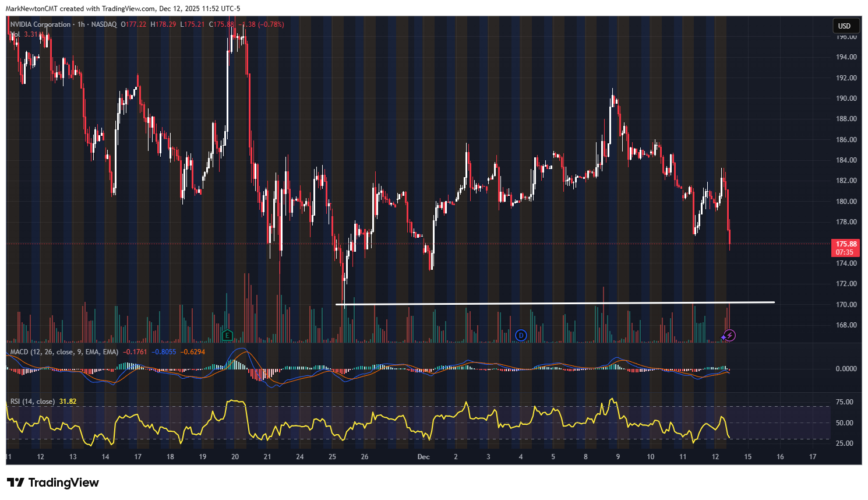Screen dimensions: 868x500
Task: Select the white horizontal support line
Action: coord(553,303)
